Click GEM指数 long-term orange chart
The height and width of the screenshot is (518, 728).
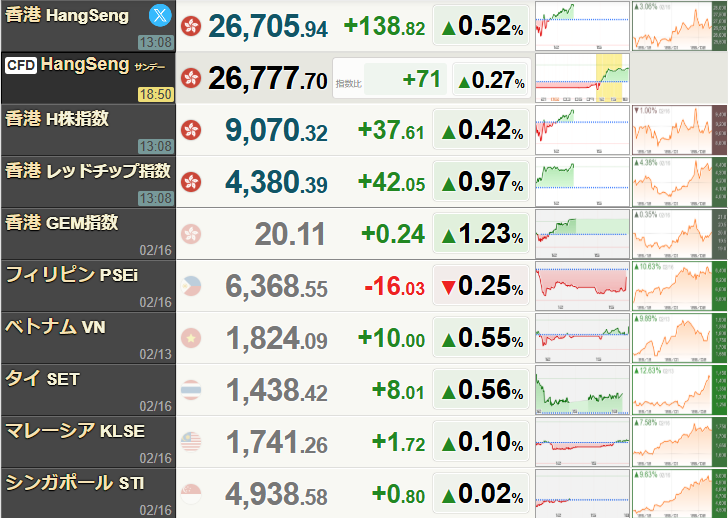[679, 234]
